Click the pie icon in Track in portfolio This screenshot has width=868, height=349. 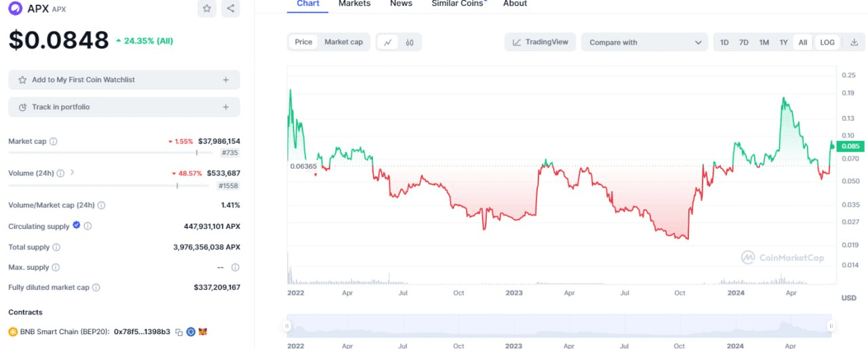click(x=22, y=107)
